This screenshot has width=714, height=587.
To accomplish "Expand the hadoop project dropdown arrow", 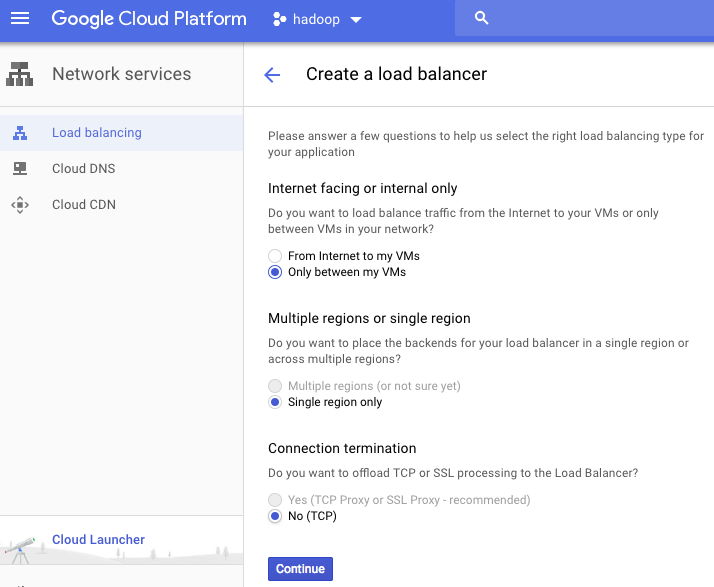I will tap(356, 20).
